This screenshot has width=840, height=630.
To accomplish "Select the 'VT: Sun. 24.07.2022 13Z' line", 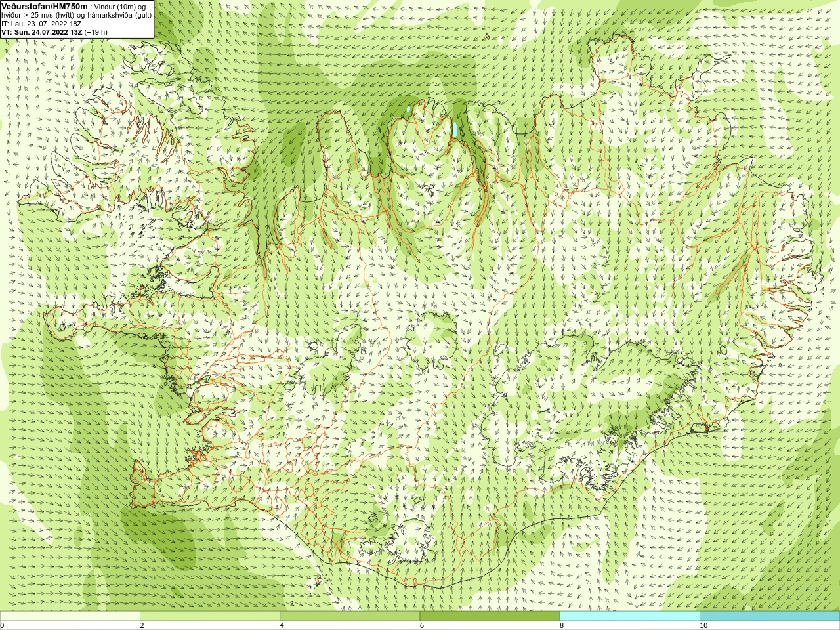I will [54, 31].
